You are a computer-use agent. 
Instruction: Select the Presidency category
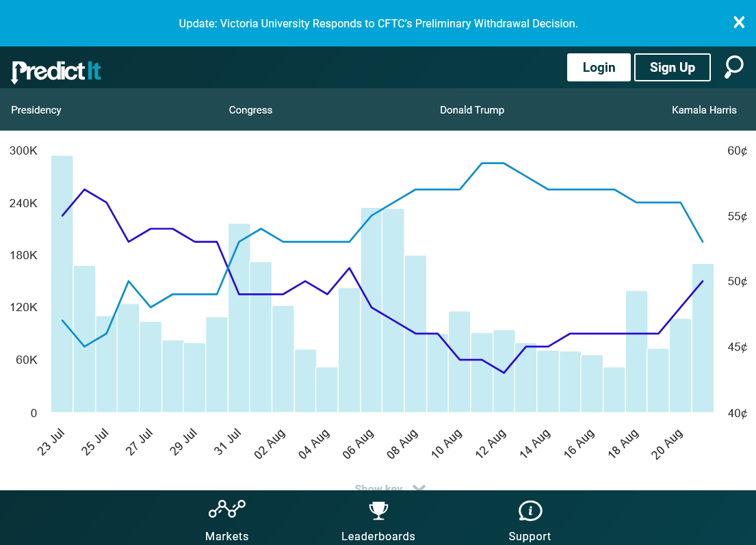(x=36, y=110)
